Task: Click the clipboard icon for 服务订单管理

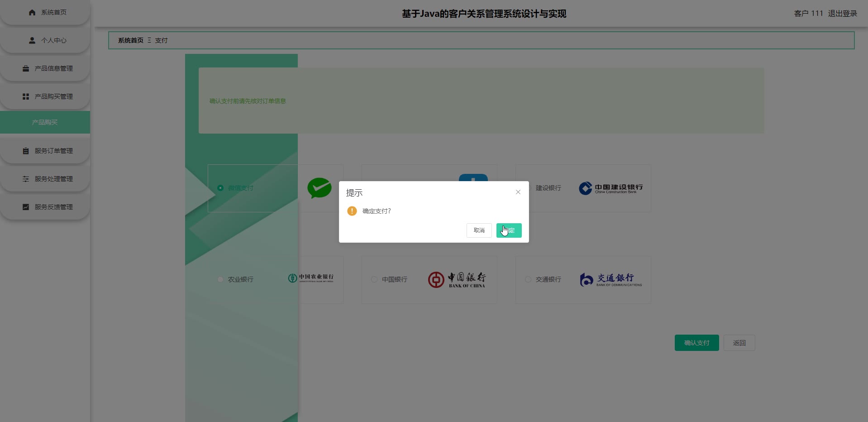Action: pyautogui.click(x=26, y=151)
